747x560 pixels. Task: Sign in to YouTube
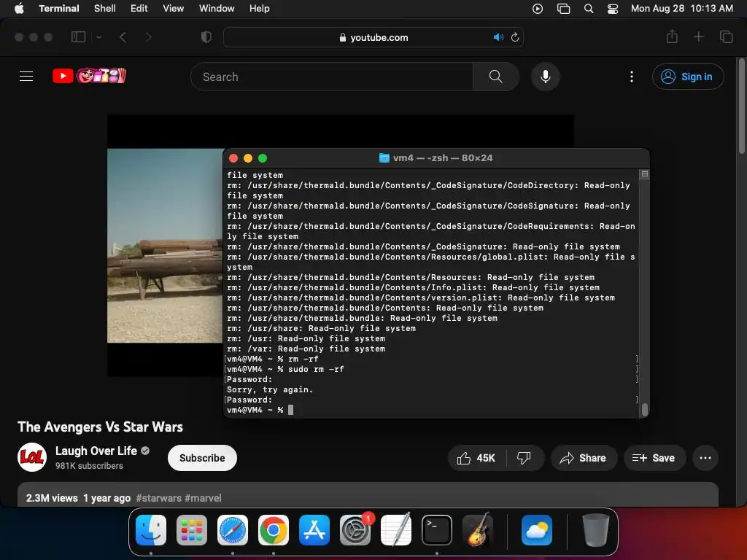click(688, 77)
